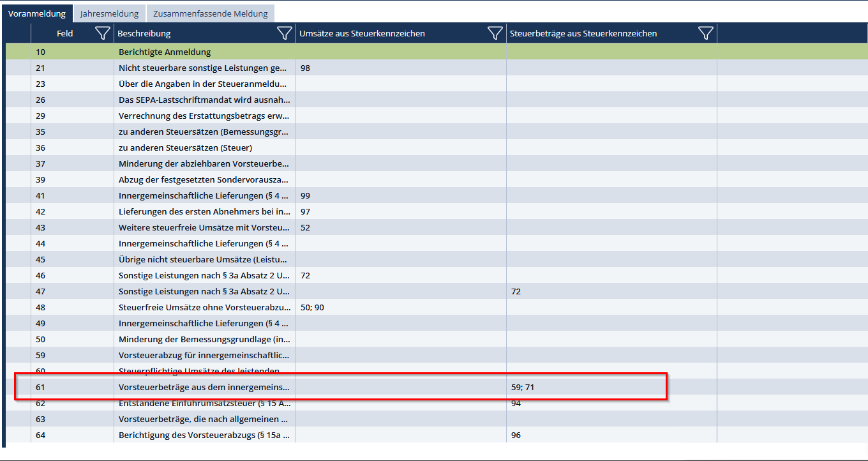Select row 10 Berichtigte Anmeldung
The width and height of the screenshot is (868, 461).
(165, 52)
